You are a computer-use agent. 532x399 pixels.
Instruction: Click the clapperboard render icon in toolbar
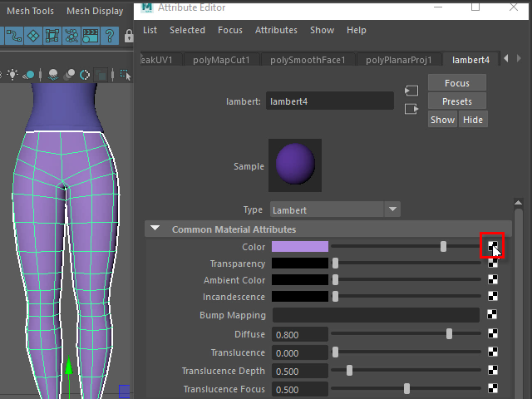pos(91,37)
